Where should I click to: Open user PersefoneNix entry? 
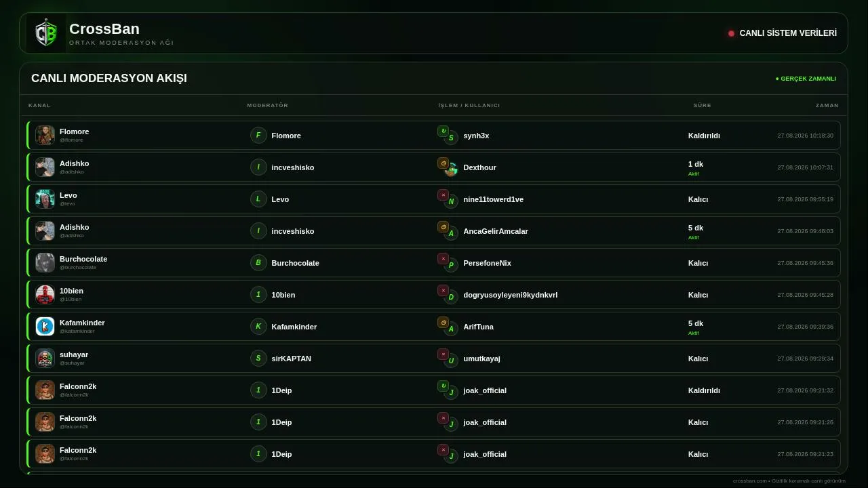pos(487,263)
